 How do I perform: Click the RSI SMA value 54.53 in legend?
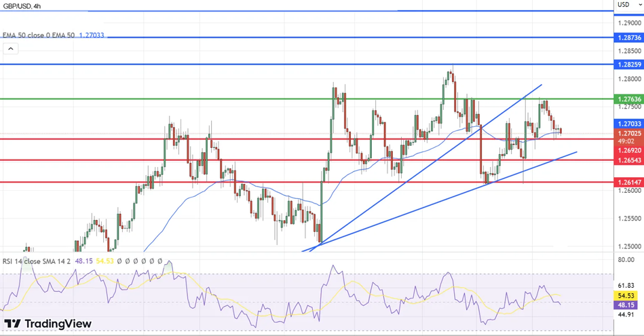coord(105,261)
